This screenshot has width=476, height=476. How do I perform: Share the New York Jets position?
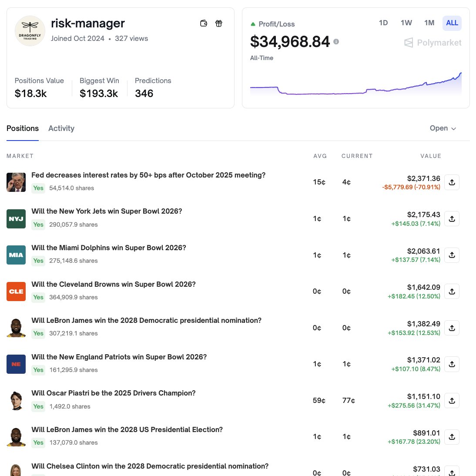point(452,218)
